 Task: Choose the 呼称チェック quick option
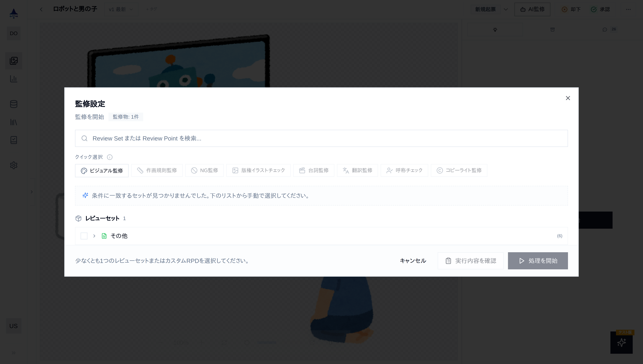pyautogui.click(x=404, y=170)
